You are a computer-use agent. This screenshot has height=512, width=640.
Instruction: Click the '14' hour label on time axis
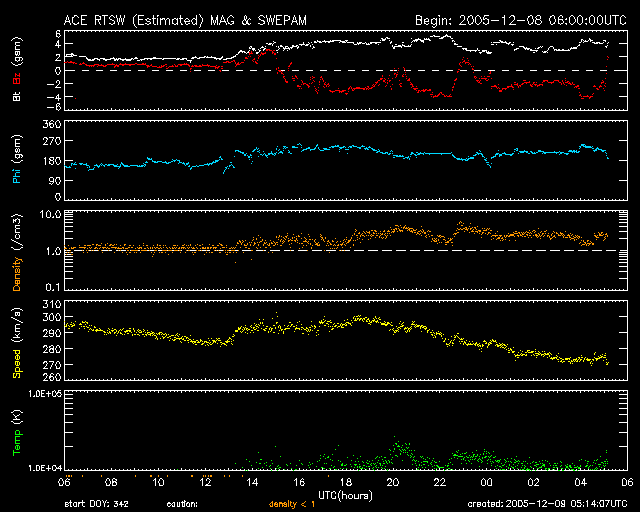[252, 483]
